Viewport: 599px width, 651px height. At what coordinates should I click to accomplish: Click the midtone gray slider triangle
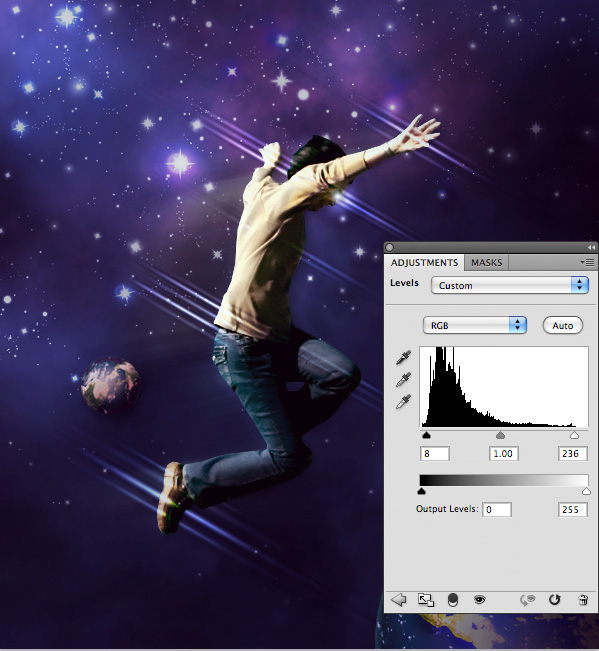pyautogui.click(x=500, y=435)
